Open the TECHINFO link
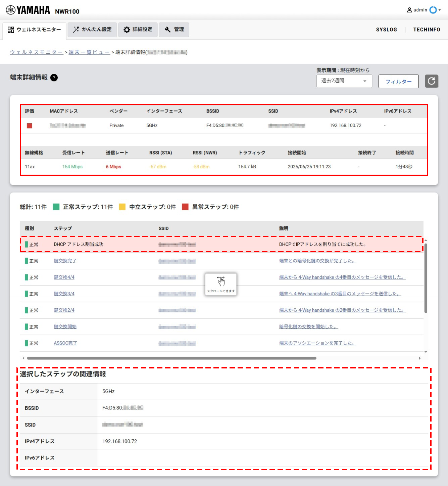This screenshot has width=448, height=486. [x=427, y=30]
